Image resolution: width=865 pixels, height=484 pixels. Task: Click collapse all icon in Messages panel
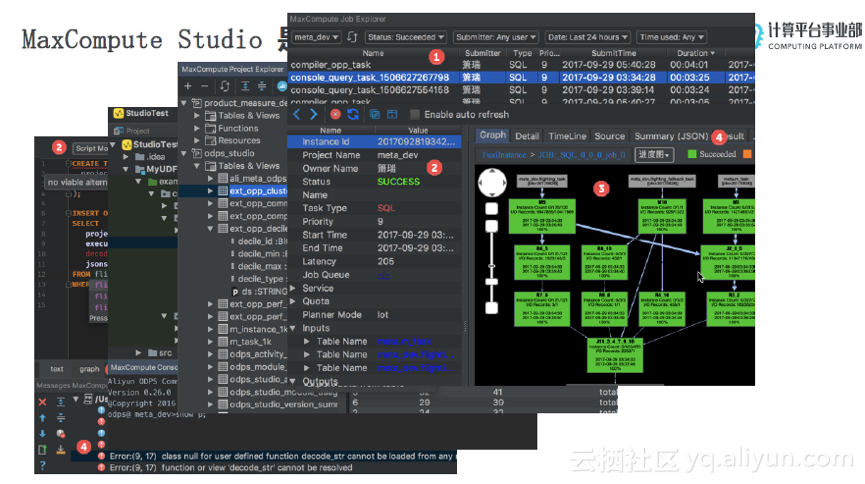pyautogui.click(x=61, y=418)
